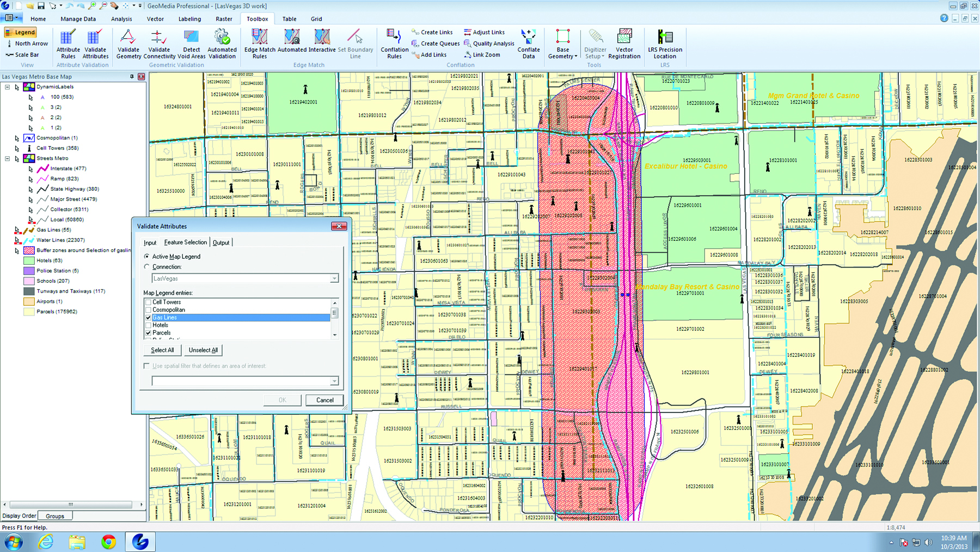The width and height of the screenshot is (980, 552).
Task: Click Create Queues command
Action: [436, 44]
